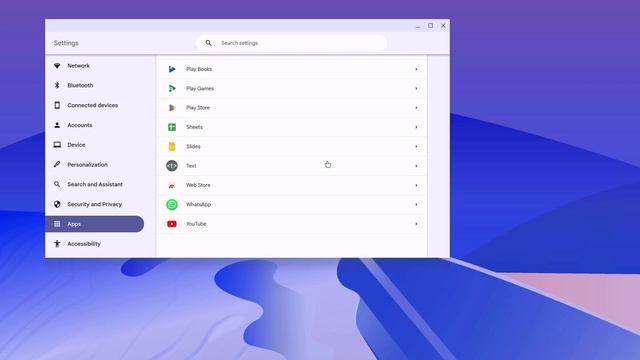Screen dimensions: 640x360
Task: Expand the Play Books row arrow
Action: pos(416,69)
